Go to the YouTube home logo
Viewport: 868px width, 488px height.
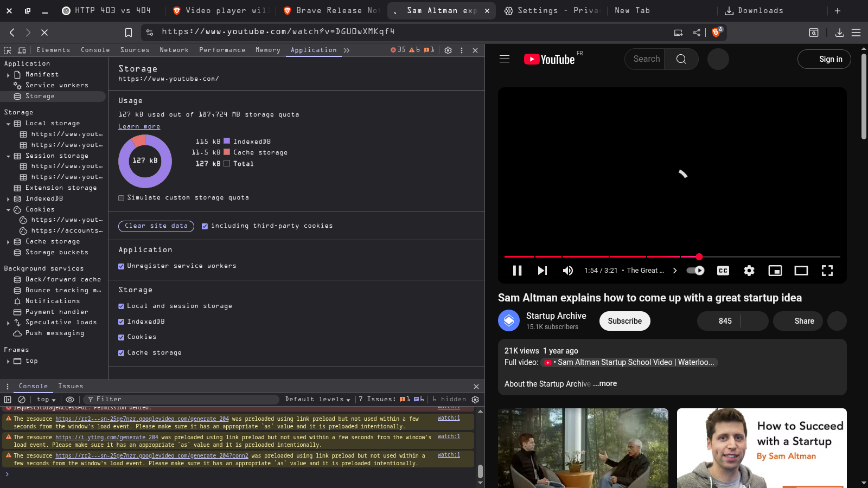549,59
